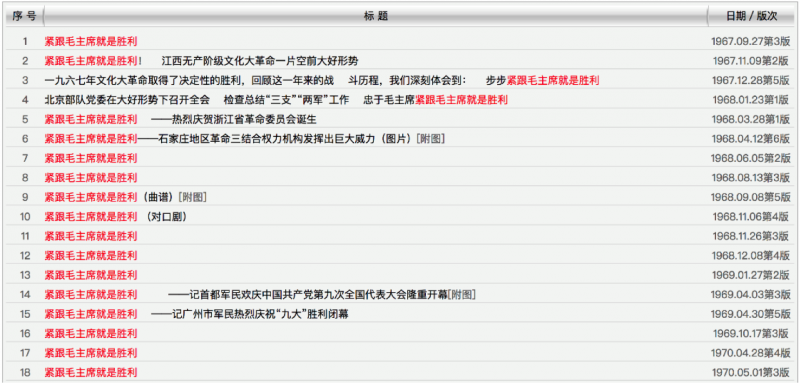
Task: Select the date cell 1968.09.08第5版
Action: click(x=750, y=197)
